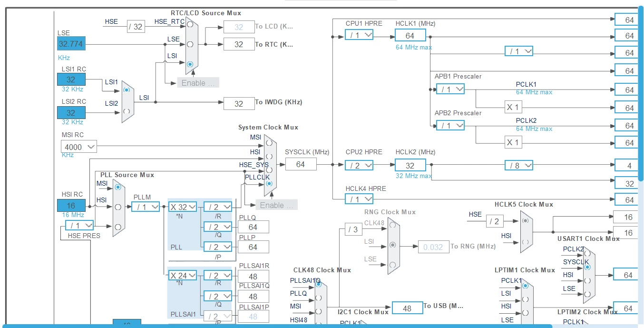The image size is (644, 328).
Task: Click the LSE 32.774 frequency field
Action: [71, 44]
